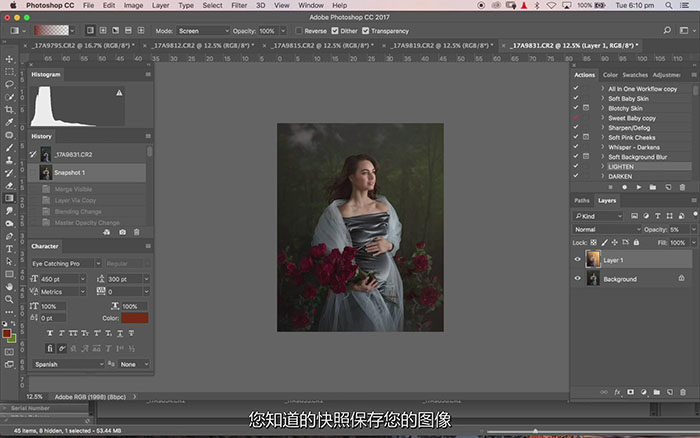
Task: Select the Lasso tool
Action: (9, 84)
